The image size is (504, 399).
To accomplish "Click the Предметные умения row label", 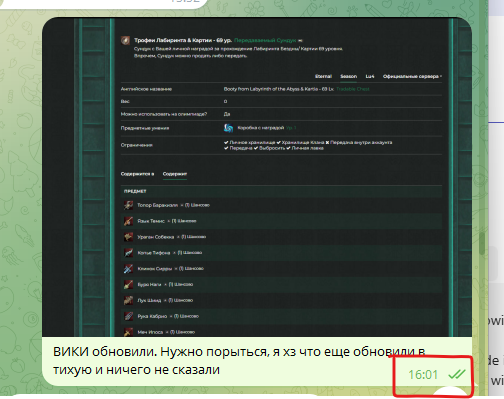I will pos(145,128).
